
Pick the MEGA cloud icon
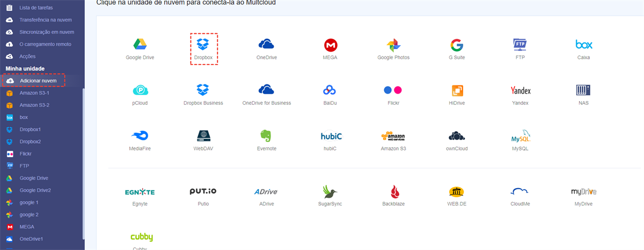[x=331, y=44]
